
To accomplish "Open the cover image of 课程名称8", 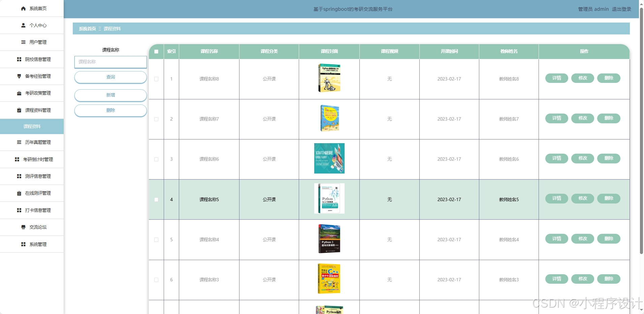I will point(329,78).
